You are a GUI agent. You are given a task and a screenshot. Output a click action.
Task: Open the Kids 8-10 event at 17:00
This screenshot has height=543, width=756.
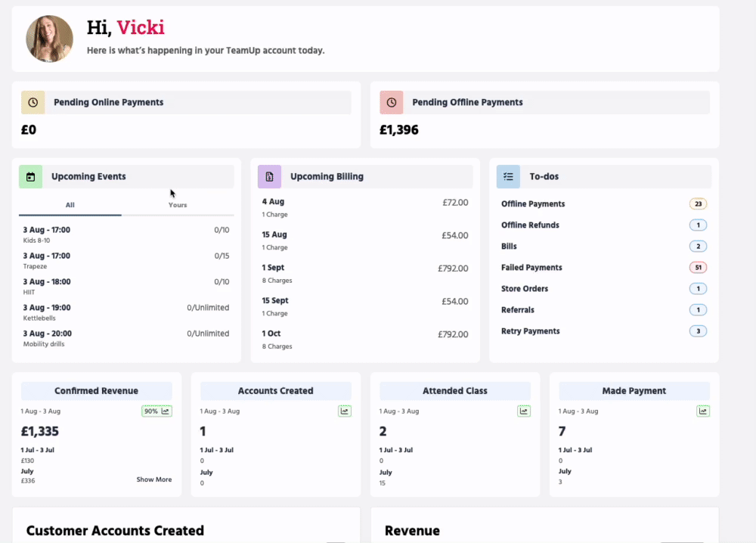click(47, 234)
